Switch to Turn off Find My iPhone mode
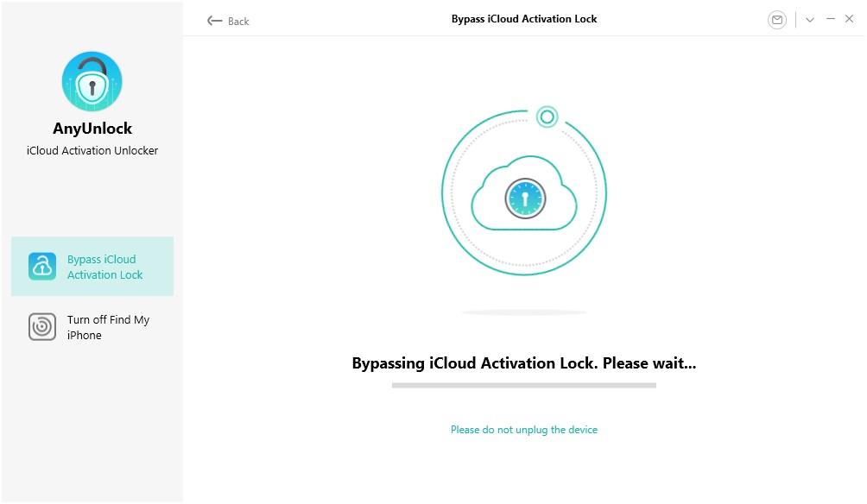The height and width of the screenshot is (504, 867). point(92,327)
